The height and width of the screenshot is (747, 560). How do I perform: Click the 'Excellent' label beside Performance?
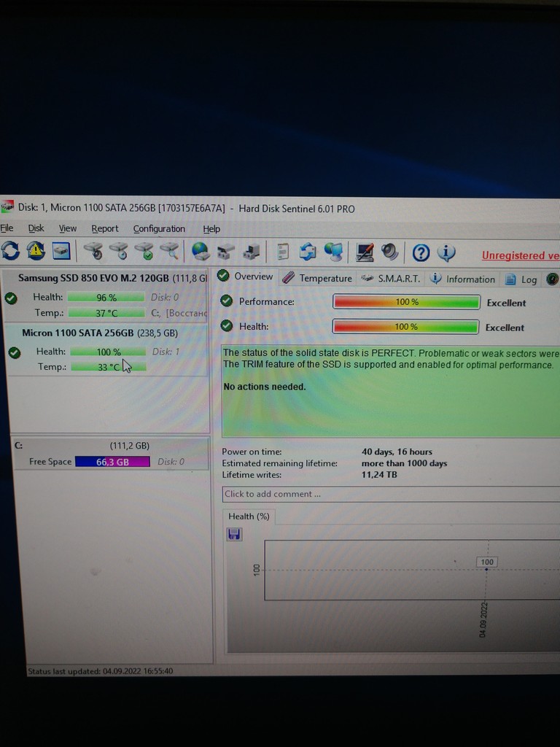(506, 303)
